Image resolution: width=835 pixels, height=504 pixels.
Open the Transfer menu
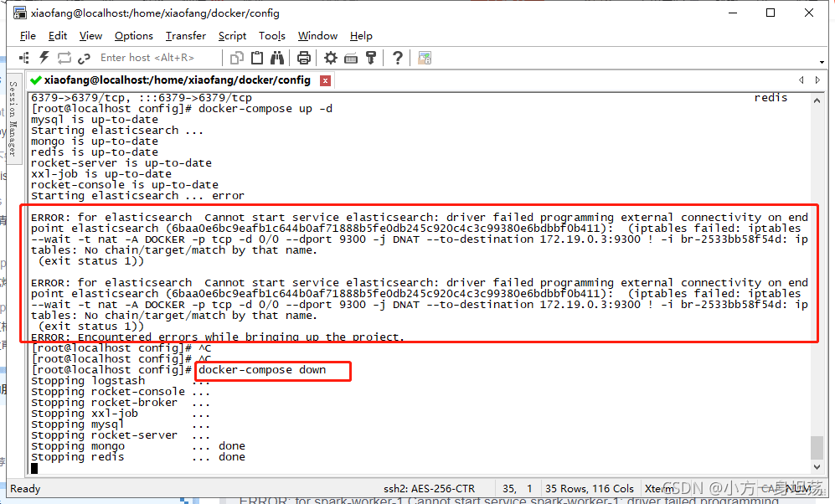185,36
